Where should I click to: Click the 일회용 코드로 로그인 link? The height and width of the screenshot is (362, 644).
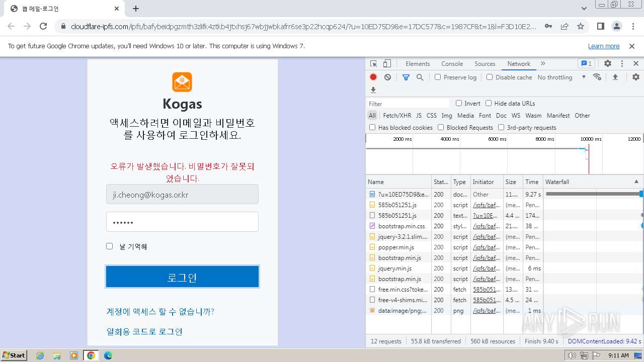144,332
